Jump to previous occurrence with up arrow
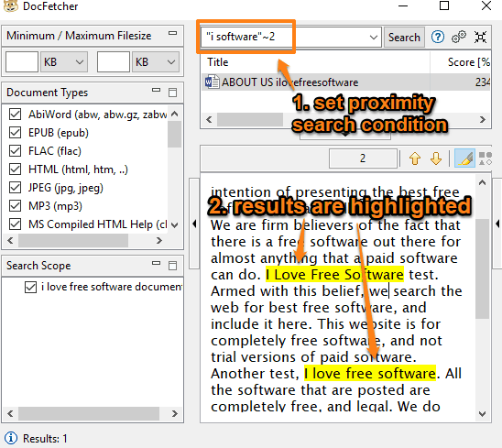This screenshot has width=502, height=448. pos(415,158)
